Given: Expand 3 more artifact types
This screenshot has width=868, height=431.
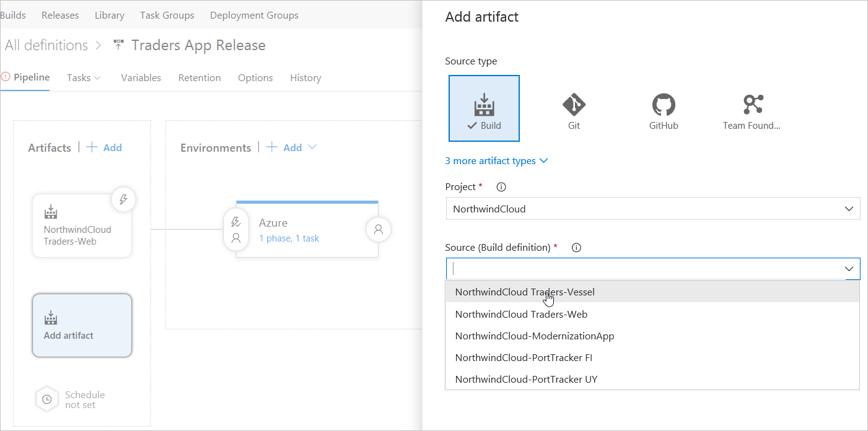Looking at the screenshot, I should pyautogui.click(x=496, y=161).
